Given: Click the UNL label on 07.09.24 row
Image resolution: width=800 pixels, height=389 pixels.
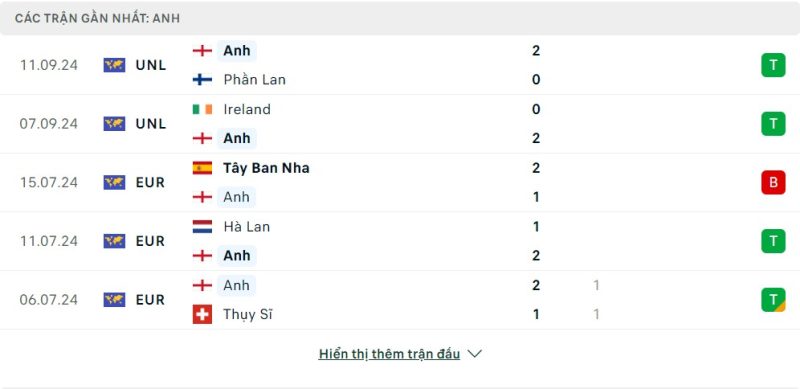Looking at the screenshot, I should click(x=151, y=124).
